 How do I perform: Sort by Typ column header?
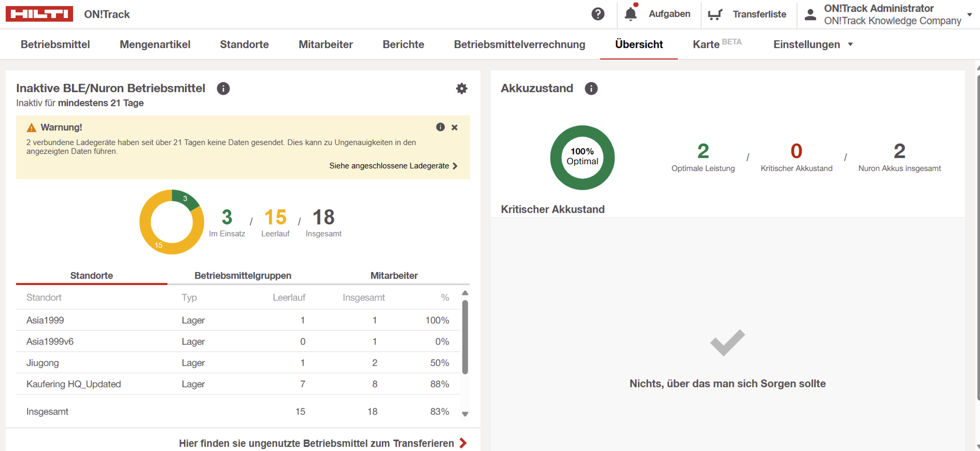tap(189, 297)
